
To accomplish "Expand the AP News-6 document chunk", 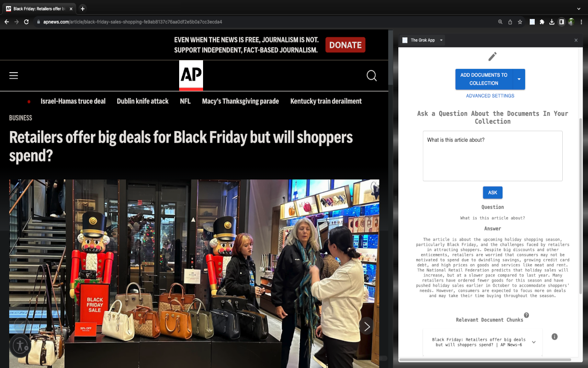I will pos(533,342).
